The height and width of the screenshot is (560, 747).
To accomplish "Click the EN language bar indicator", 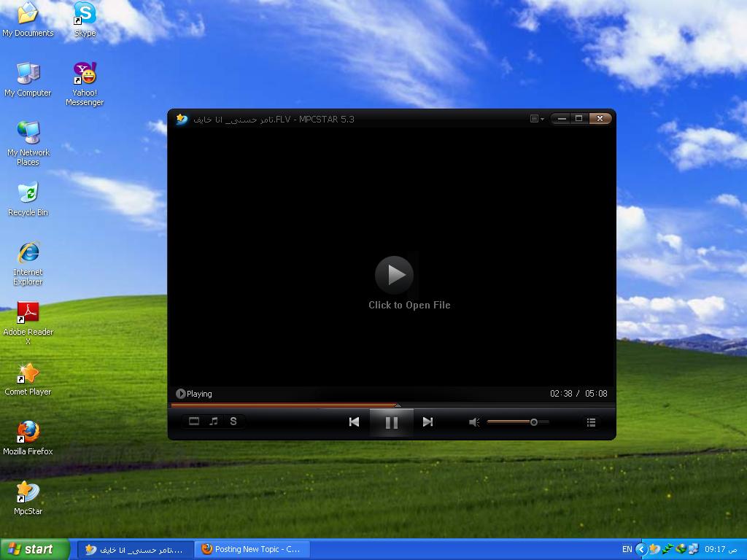I will 627,550.
